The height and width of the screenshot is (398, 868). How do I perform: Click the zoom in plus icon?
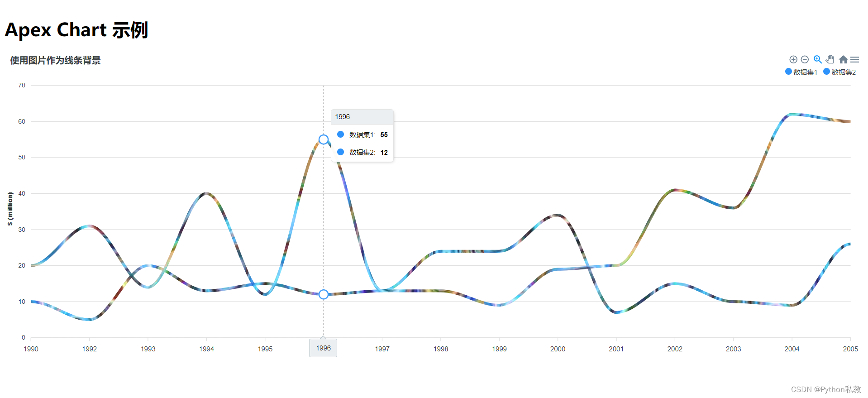pyautogui.click(x=793, y=59)
